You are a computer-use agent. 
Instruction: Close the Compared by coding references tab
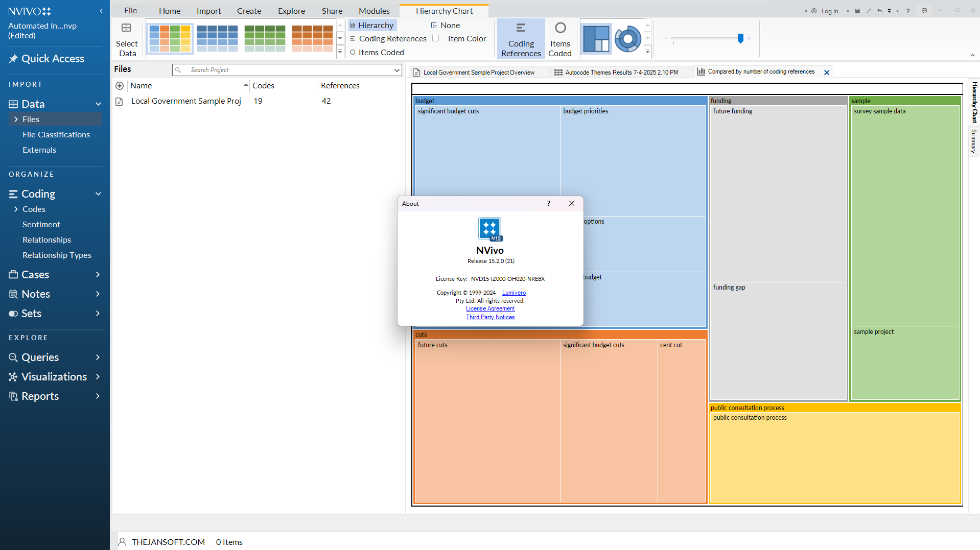click(x=826, y=73)
